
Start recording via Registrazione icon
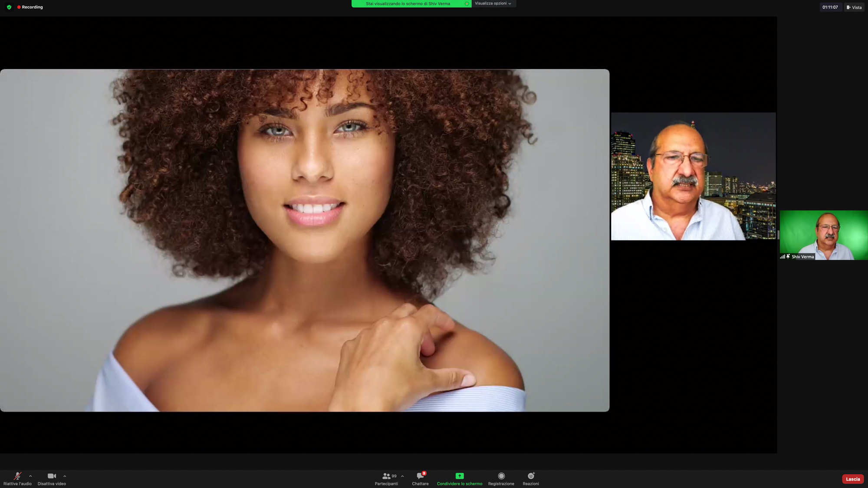click(x=501, y=476)
